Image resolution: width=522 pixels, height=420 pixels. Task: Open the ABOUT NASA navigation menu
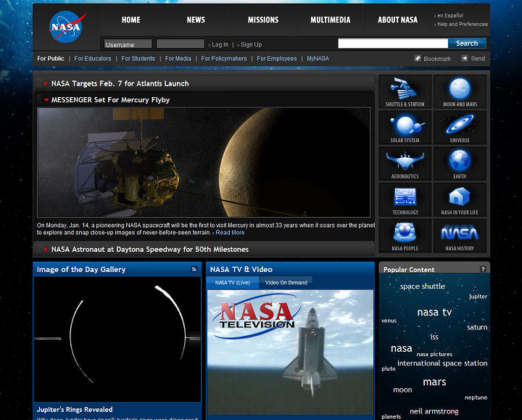pos(397,20)
